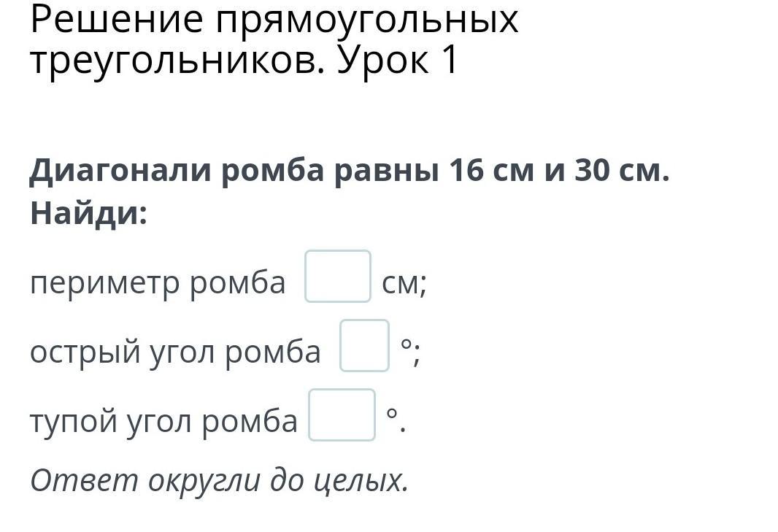Click the bold "Найди:" text
Screen dimensions: 778x532
point(88,214)
